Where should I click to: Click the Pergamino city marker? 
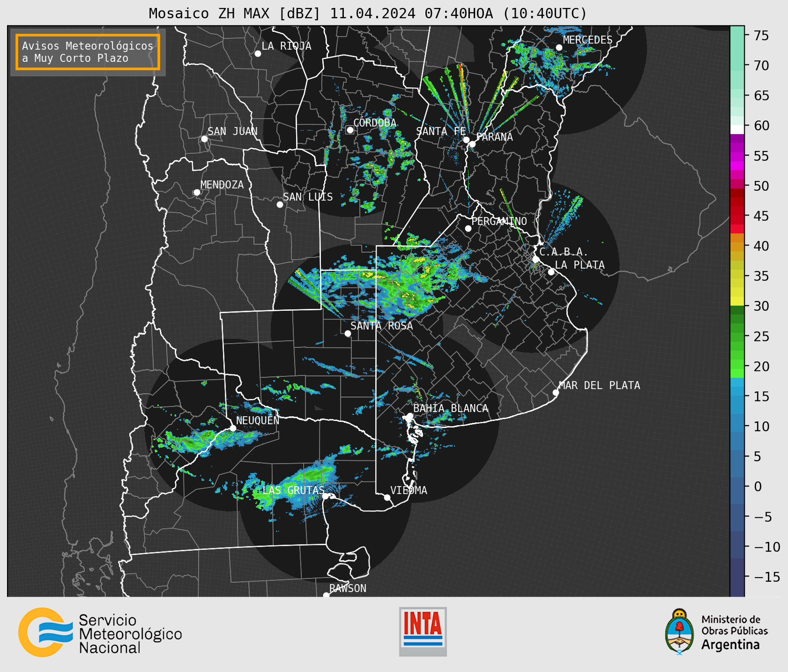[468, 229]
